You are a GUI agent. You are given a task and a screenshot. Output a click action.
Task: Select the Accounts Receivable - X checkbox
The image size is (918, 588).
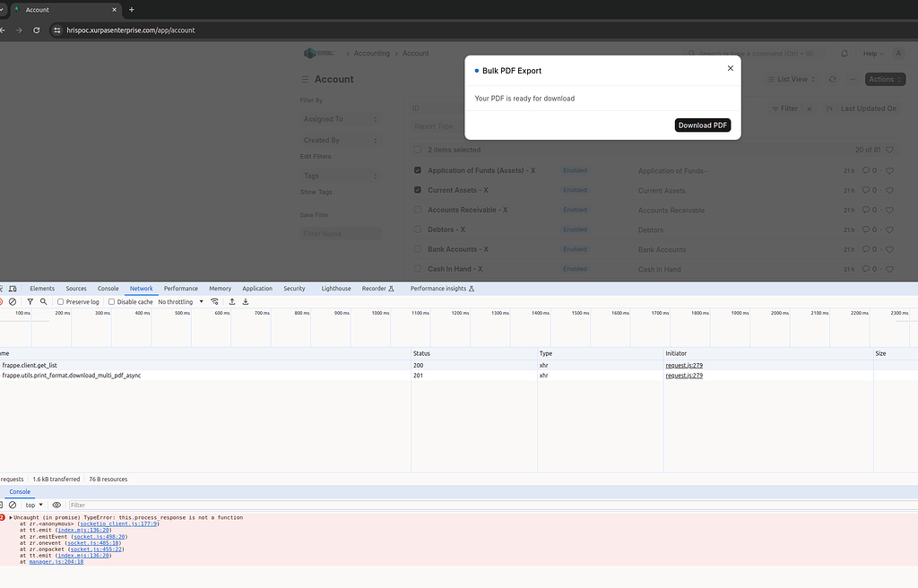[x=417, y=210]
